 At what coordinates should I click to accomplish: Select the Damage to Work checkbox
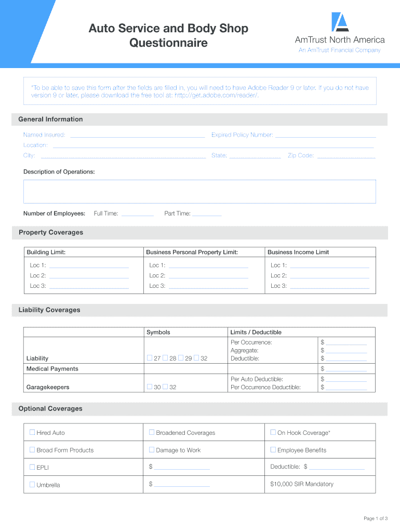tap(152, 450)
